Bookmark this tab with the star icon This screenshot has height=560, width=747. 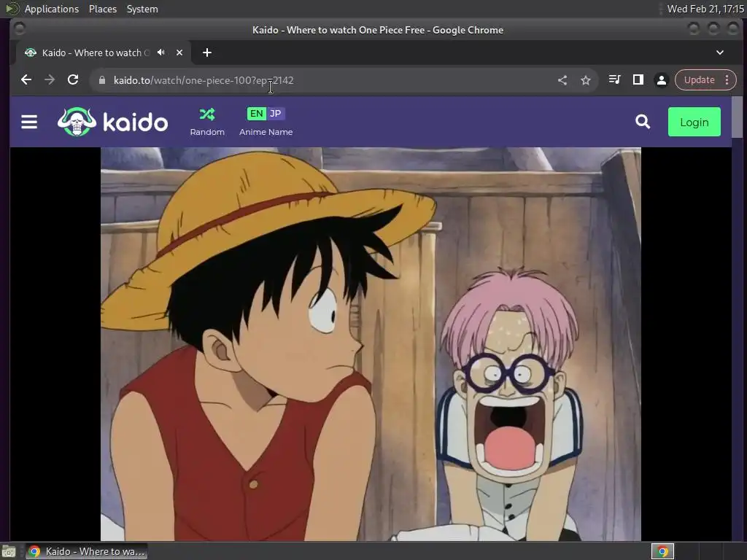586,80
